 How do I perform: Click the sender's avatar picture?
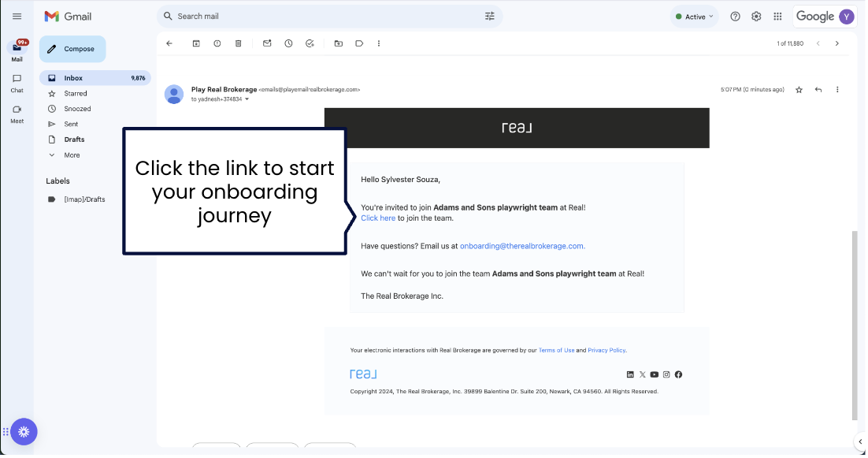click(174, 95)
